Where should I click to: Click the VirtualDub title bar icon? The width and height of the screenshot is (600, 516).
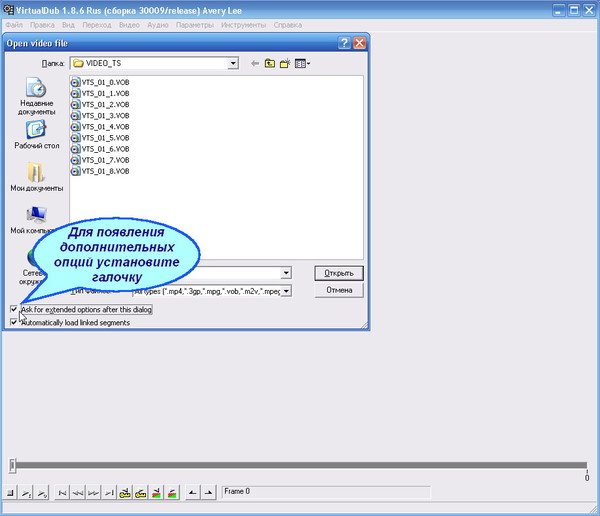point(8,10)
